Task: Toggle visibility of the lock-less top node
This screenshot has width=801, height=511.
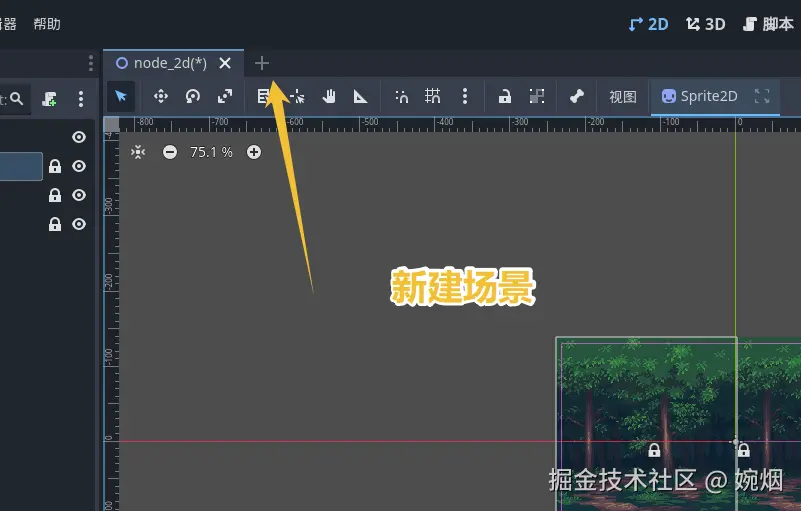Action: coord(79,137)
